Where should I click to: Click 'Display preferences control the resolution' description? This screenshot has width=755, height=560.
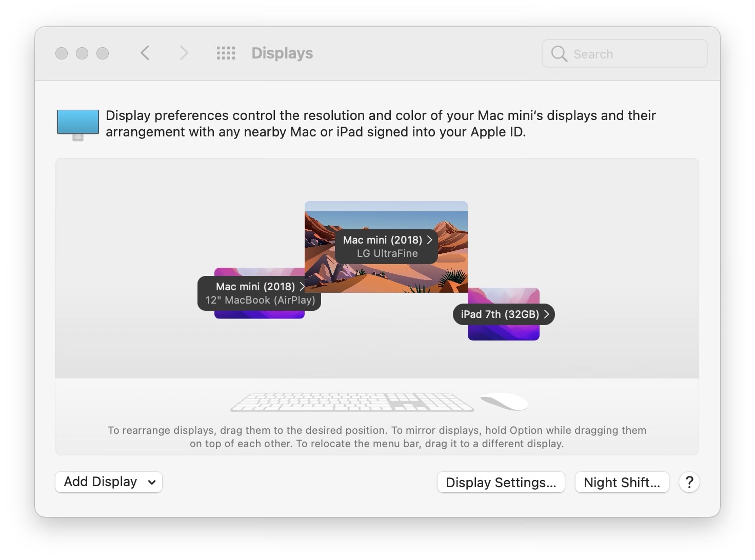tap(381, 124)
